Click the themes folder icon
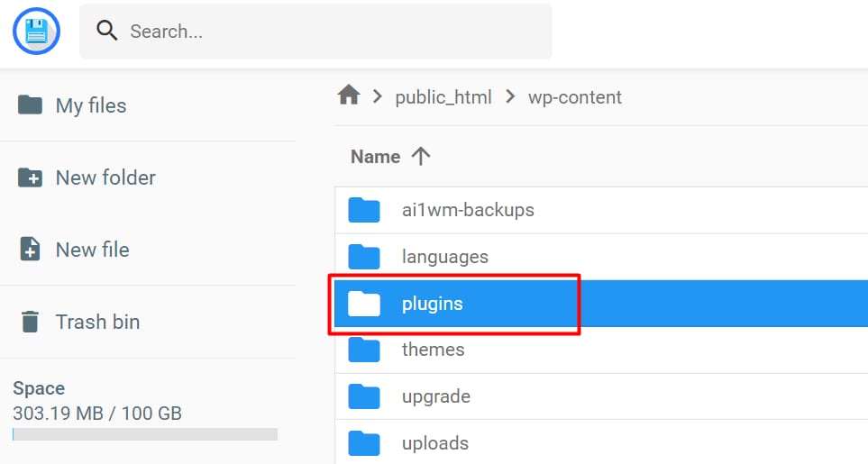Screen dimensions: 868x464 point(364,350)
